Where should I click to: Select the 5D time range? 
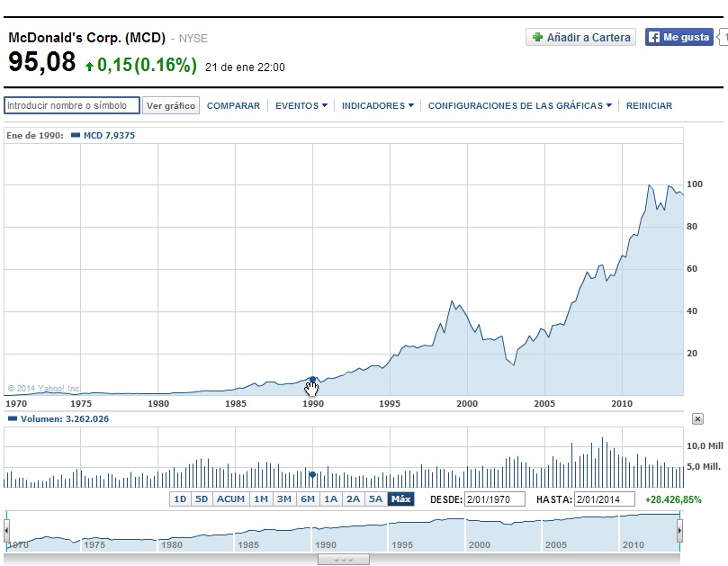202,499
